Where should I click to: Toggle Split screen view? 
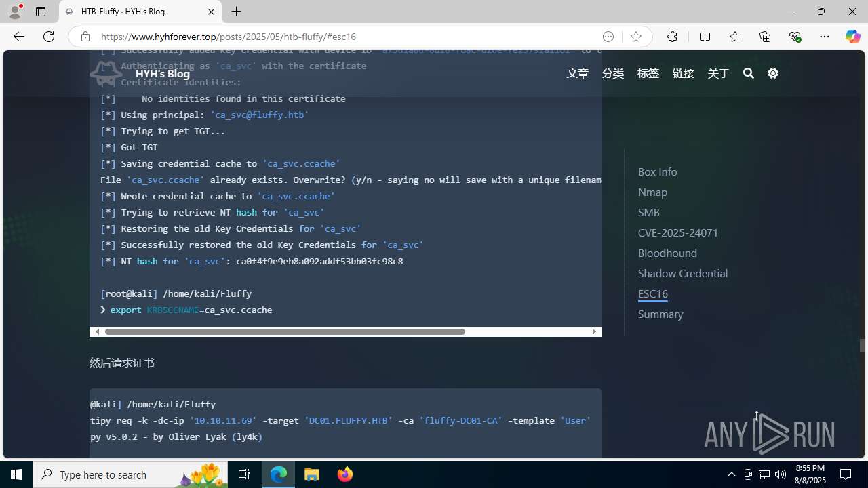(705, 37)
